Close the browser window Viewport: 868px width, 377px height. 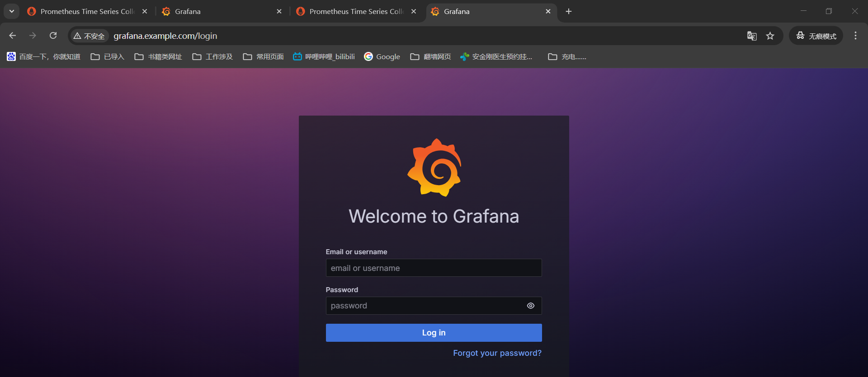point(854,11)
